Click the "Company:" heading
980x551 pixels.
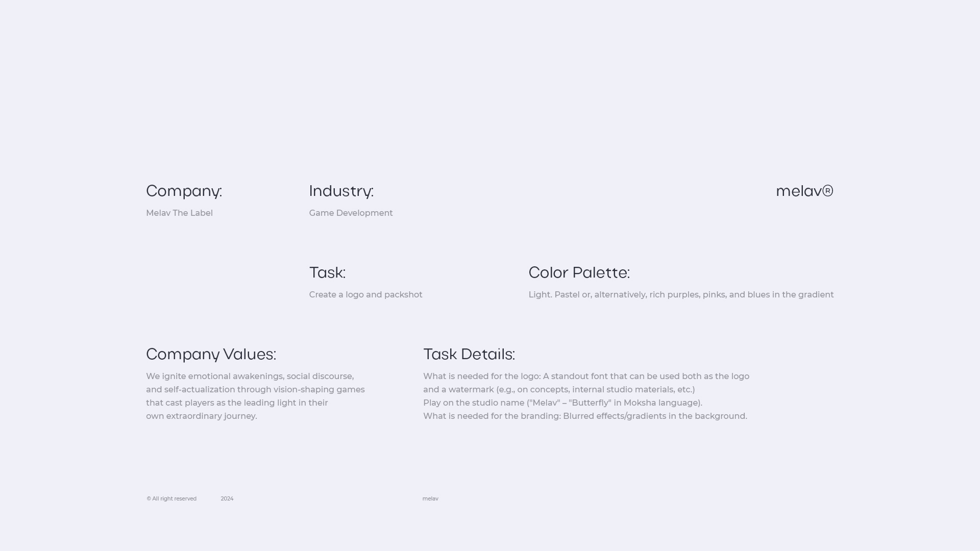click(184, 191)
